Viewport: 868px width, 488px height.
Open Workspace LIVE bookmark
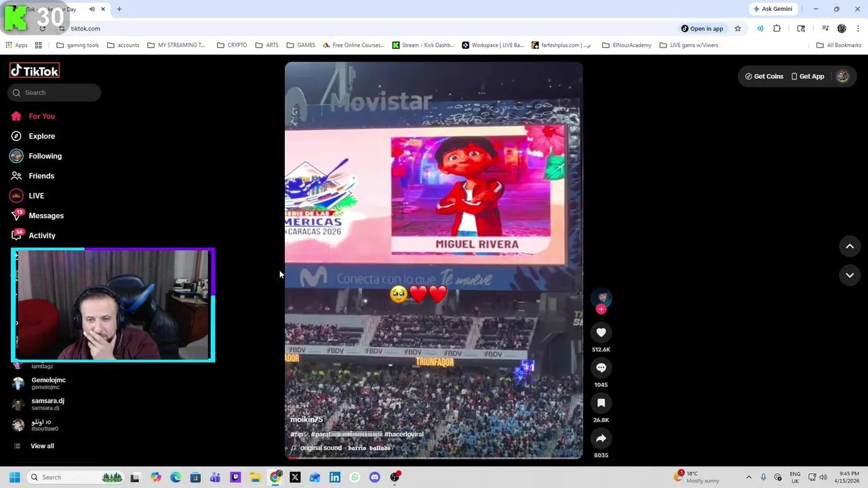(x=493, y=45)
